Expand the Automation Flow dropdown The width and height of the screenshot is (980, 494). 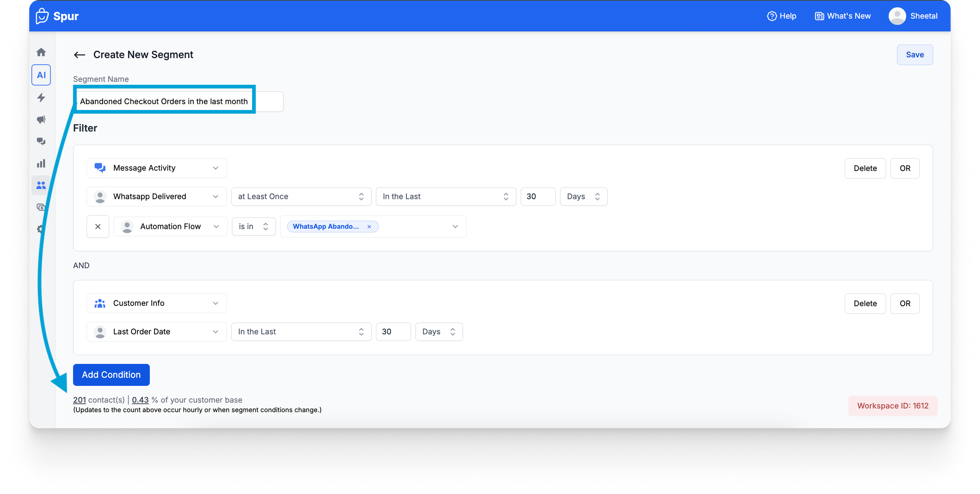tap(170, 227)
